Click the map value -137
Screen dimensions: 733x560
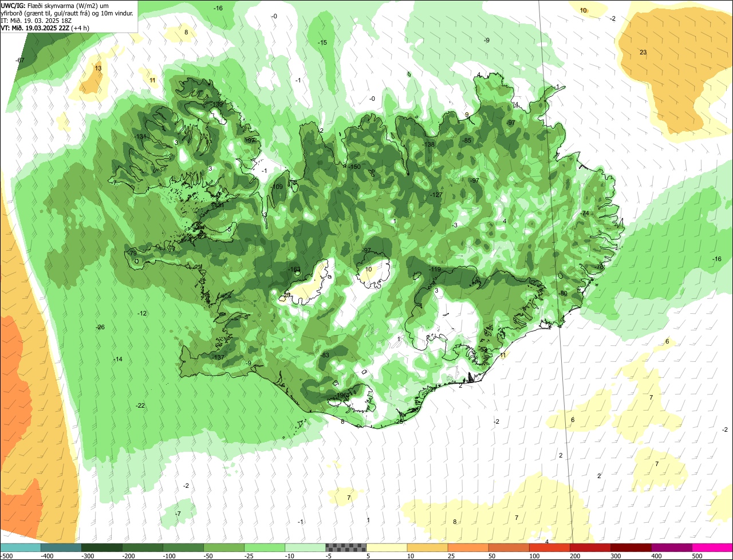tap(218, 357)
